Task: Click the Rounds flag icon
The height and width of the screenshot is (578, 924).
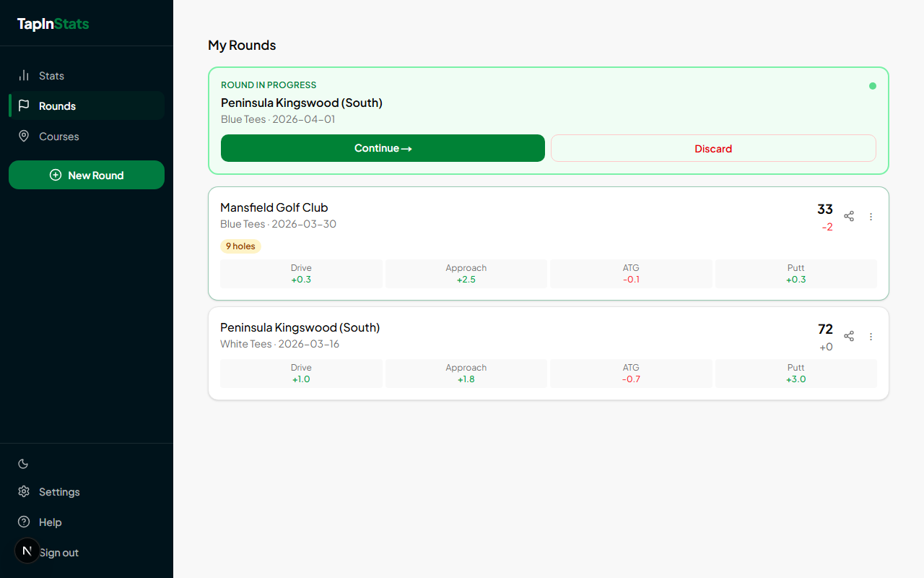Action: click(x=24, y=105)
